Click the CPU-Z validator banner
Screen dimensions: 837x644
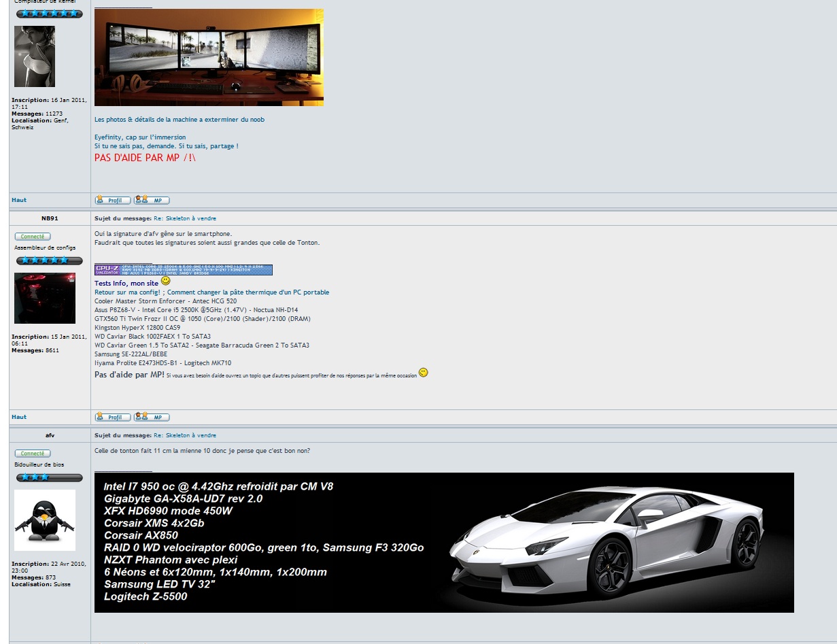[183, 270]
